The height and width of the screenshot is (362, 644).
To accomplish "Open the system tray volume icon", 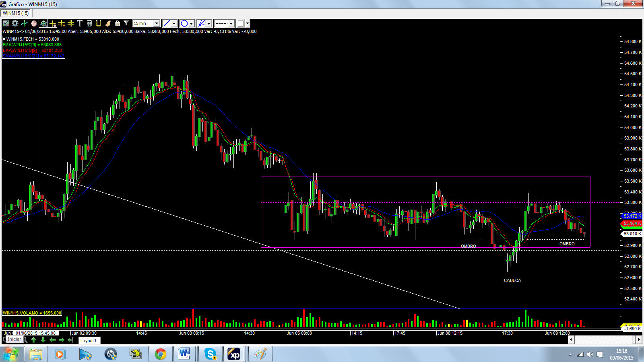I will (590, 354).
